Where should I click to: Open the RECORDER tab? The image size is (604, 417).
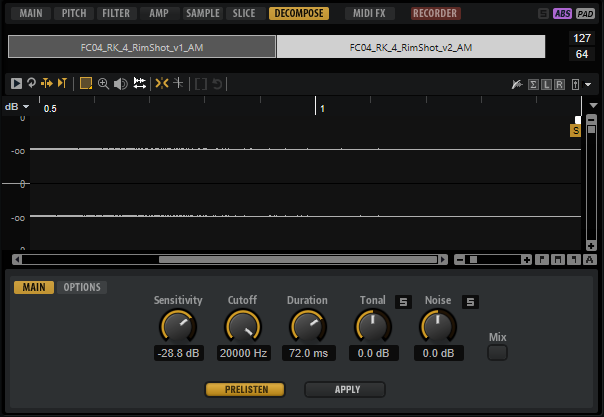pyautogui.click(x=435, y=13)
